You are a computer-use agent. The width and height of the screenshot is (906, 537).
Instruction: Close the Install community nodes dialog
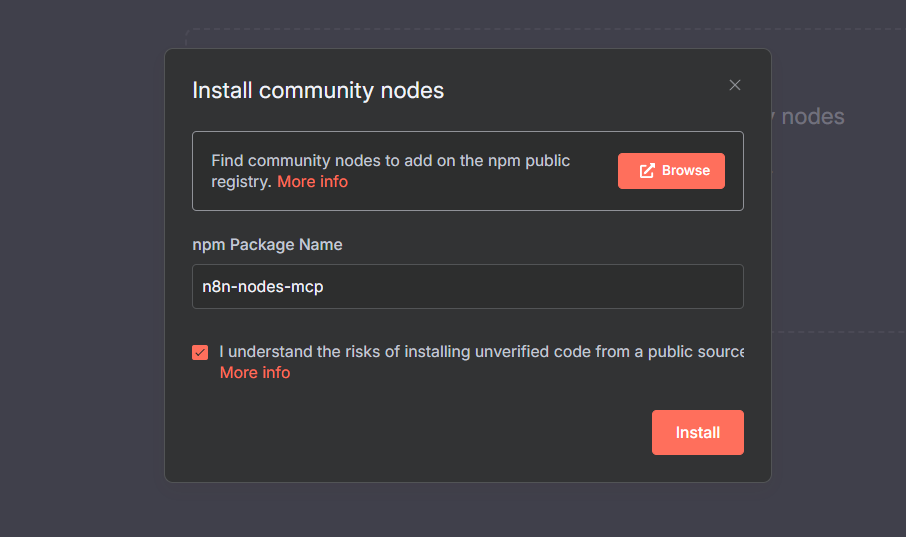tap(734, 85)
